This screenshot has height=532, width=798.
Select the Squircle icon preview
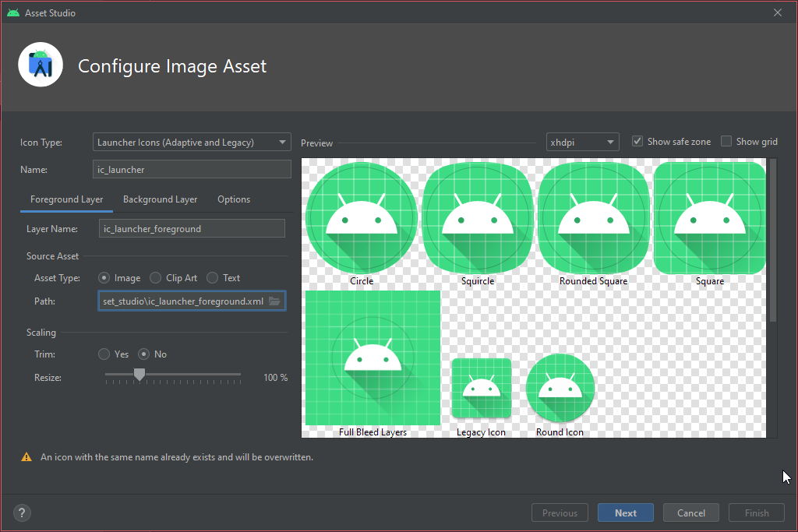[478, 218]
